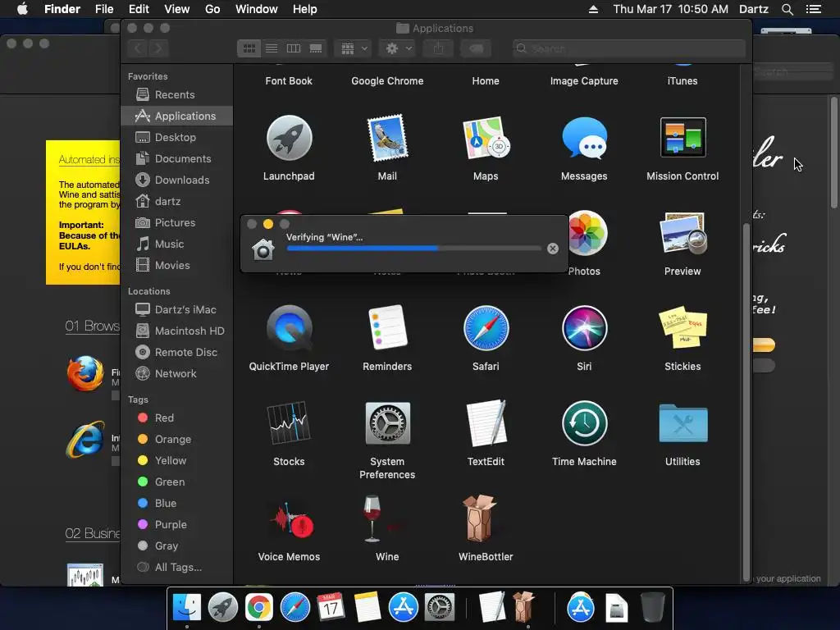Click the Finder window vertical scrollbar

click(x=746, y=401)
